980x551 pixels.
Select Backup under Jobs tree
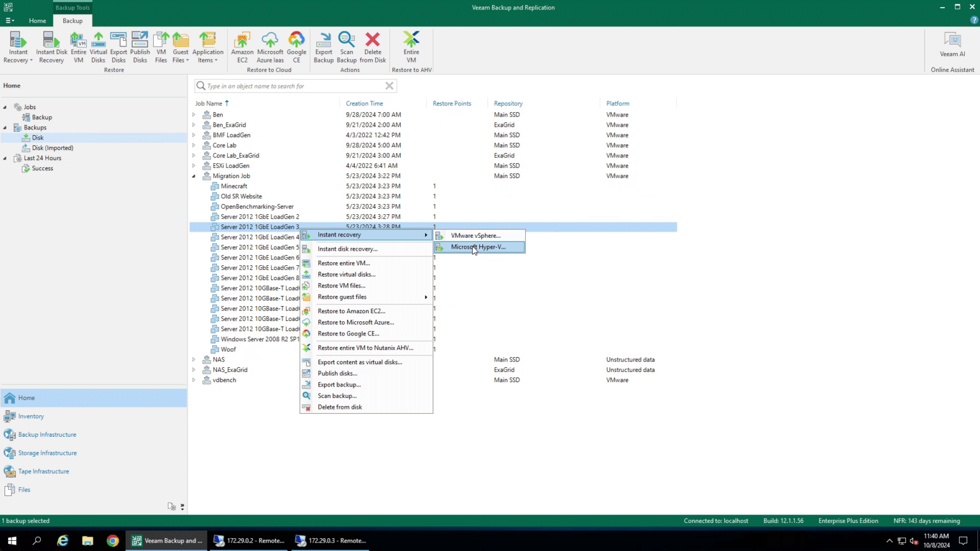[41, 117]
